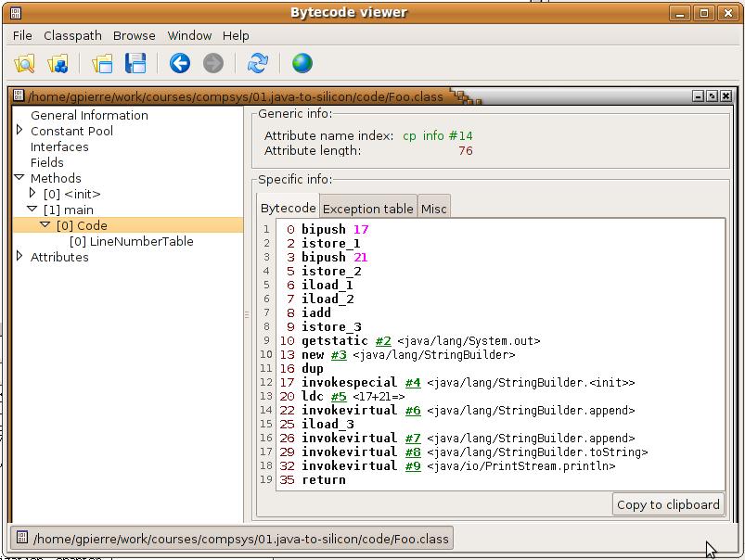Click the Foo.class internal frame icon
Screen dimensions: 745x560
pos(19,95)
